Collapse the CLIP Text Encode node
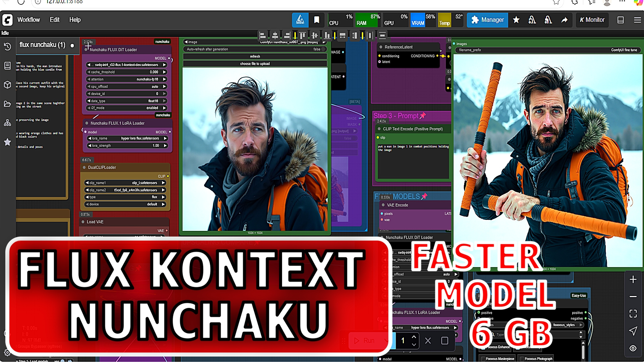The height and width of the screenshot is (362, 644). point(379,129)
